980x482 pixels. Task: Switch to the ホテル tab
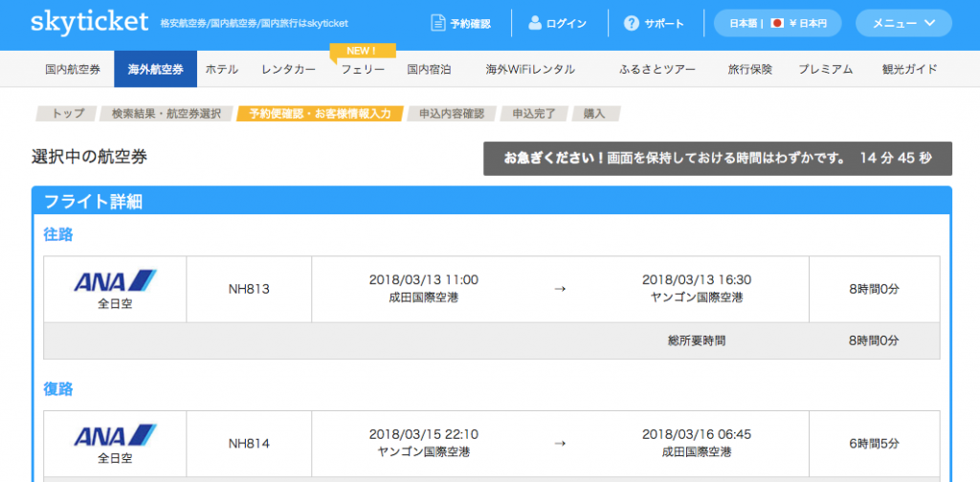222,69
